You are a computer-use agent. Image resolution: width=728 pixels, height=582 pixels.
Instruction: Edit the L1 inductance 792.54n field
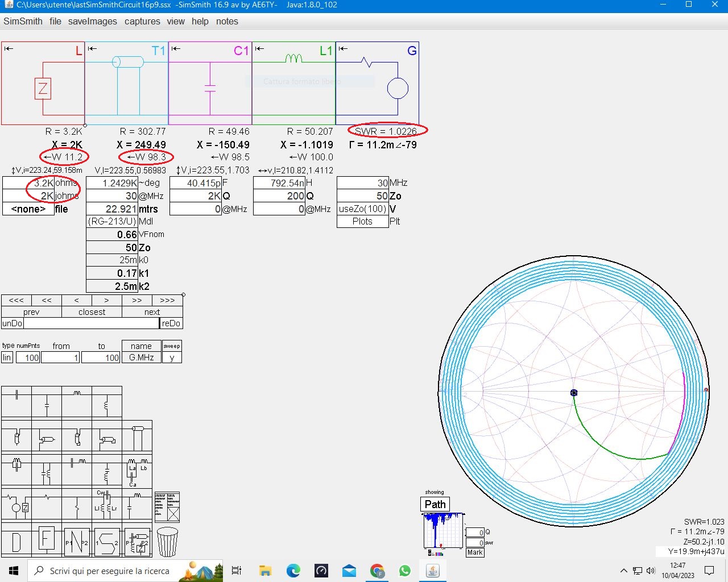point(279,183)
